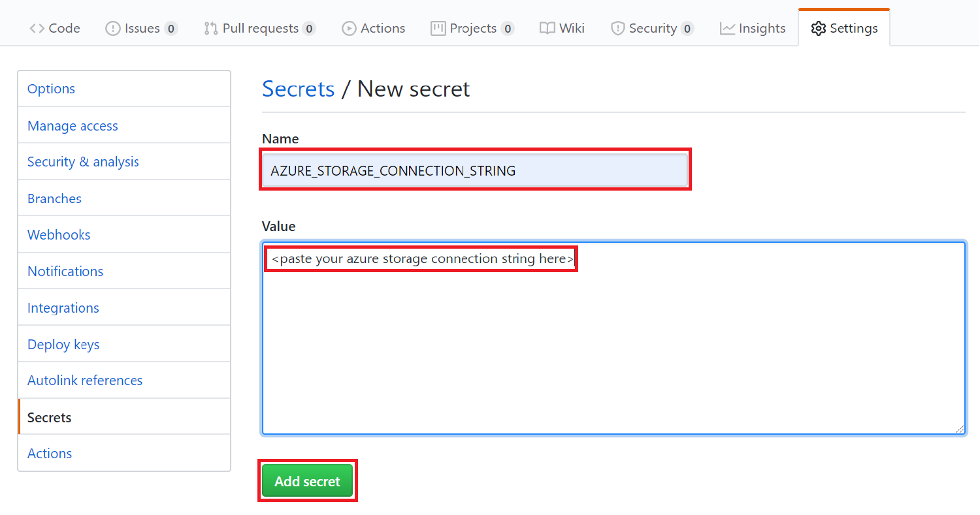Click the Projects board icon
This screenshot has width=980, height=515.
click(438, 29)
